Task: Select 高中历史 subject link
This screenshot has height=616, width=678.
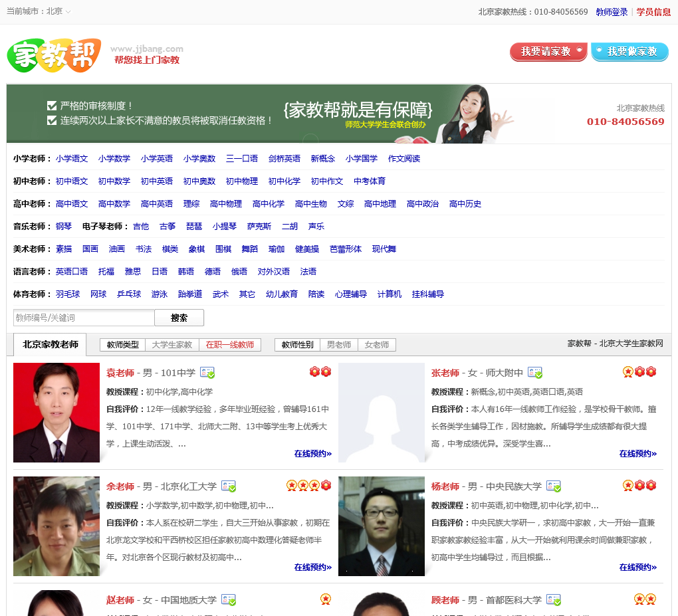Action: (x=465, y=203)
